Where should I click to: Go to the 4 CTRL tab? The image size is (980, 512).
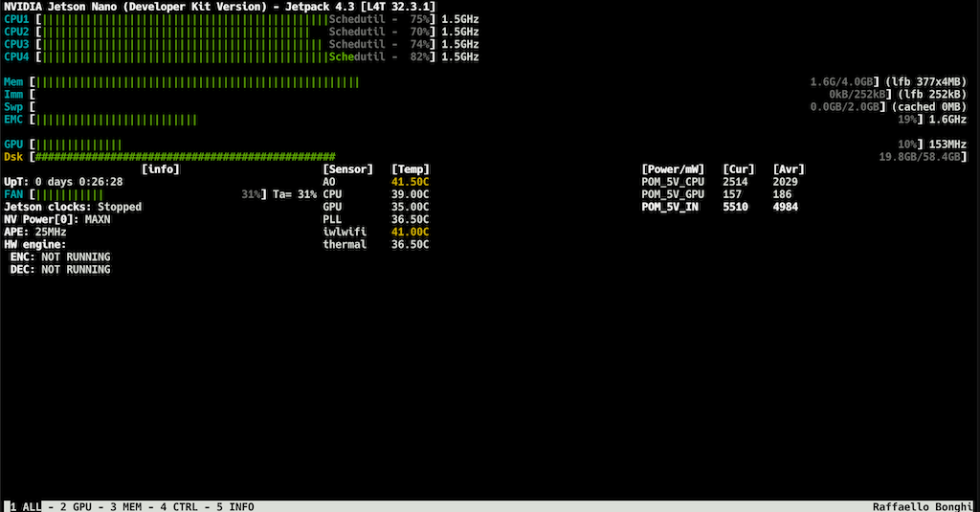pyautogui.click(x=179, y=506)
